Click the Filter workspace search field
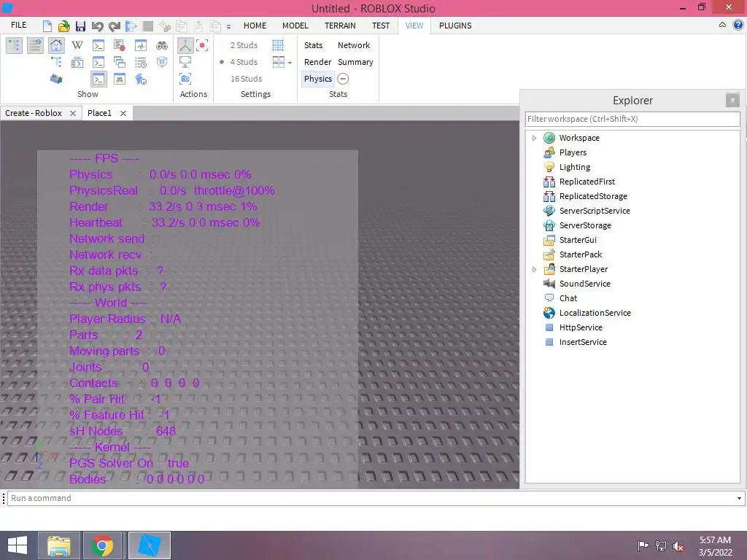Screen dimensions: 747x560 pos(632,119)
